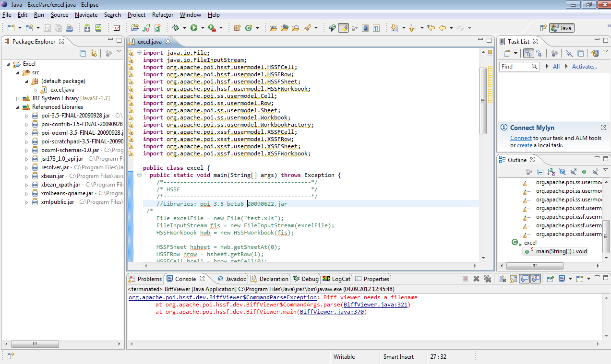Click Activate... link in Task List

pyautogui.click(x=585, y=67)
